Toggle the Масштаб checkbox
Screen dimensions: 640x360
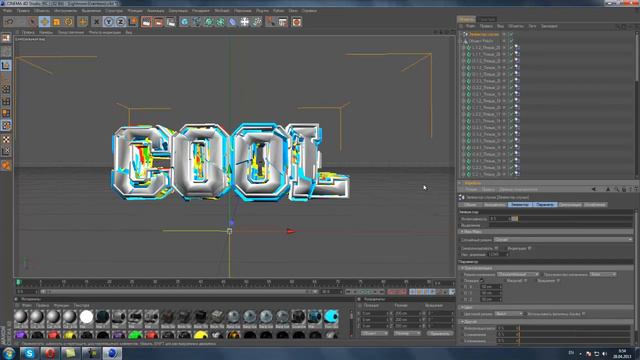pos(525,281)
